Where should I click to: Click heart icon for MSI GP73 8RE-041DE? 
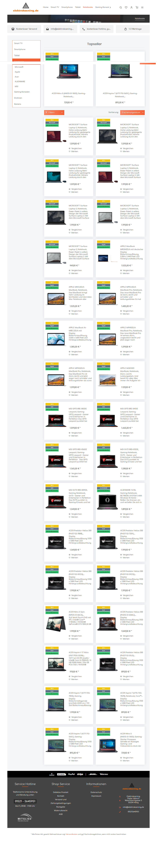pyautogui.click(x=121, y=436)
